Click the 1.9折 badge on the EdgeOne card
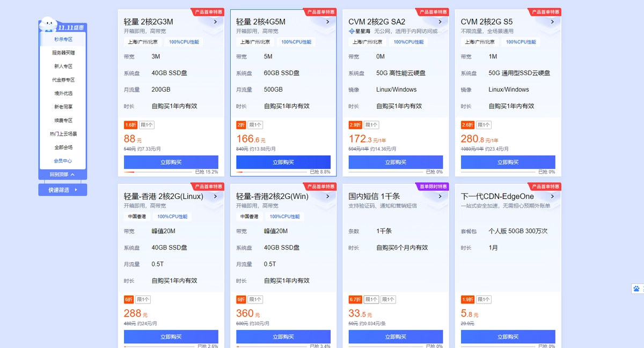The height and width of the screenshot is (348, 644). point(467,300)
